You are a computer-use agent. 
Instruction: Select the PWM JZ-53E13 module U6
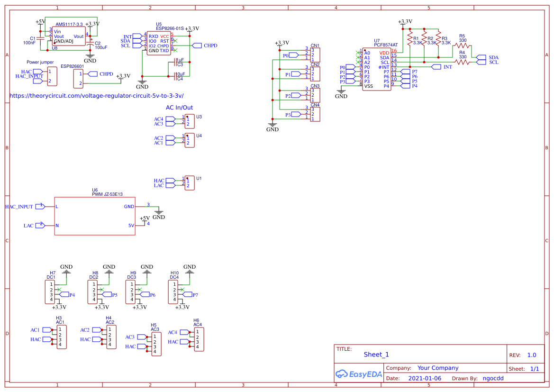[x=95, y=216]
